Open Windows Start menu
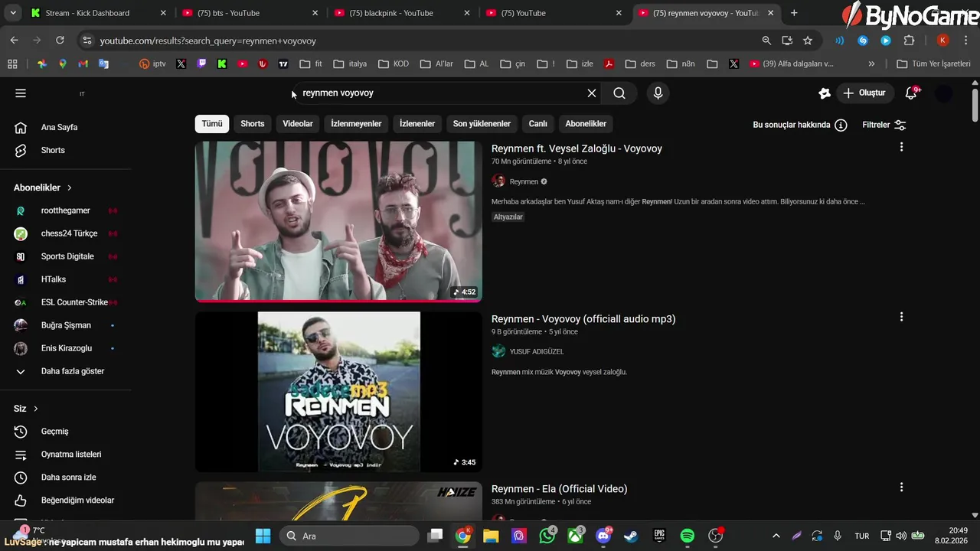This screenshot has height=551, width=980. [x=263, y=536]
